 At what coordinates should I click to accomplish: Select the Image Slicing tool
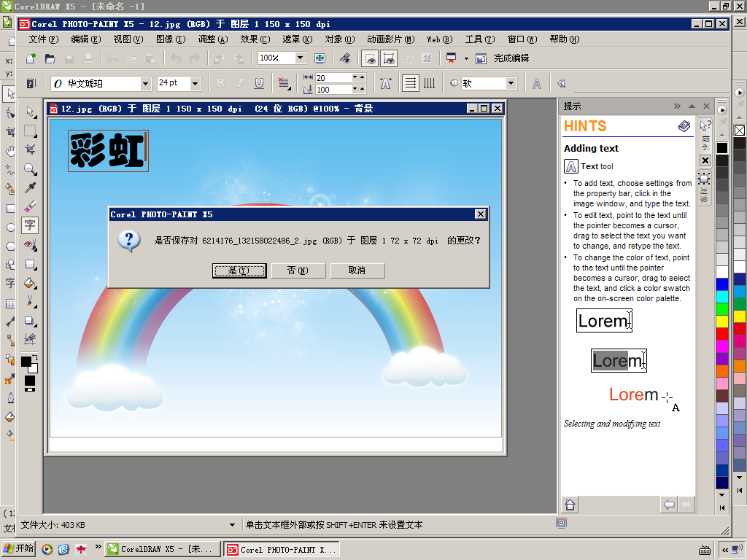30,339
